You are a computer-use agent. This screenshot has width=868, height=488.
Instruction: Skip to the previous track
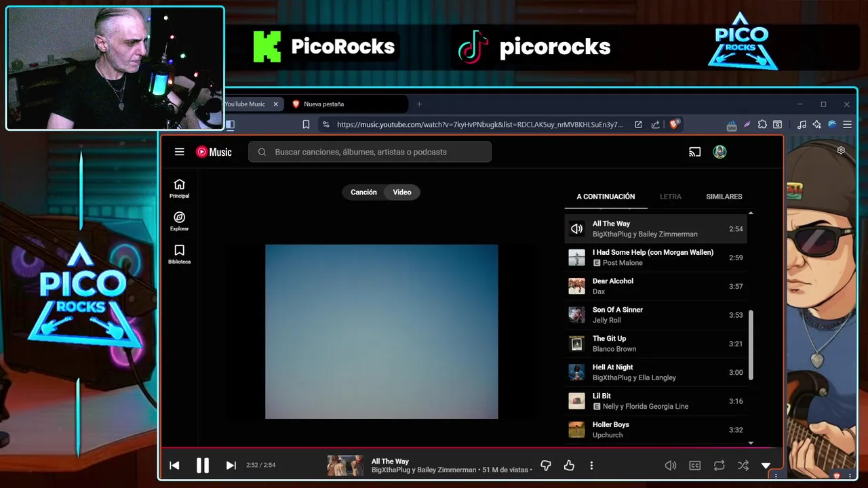[x=174, y=465]
